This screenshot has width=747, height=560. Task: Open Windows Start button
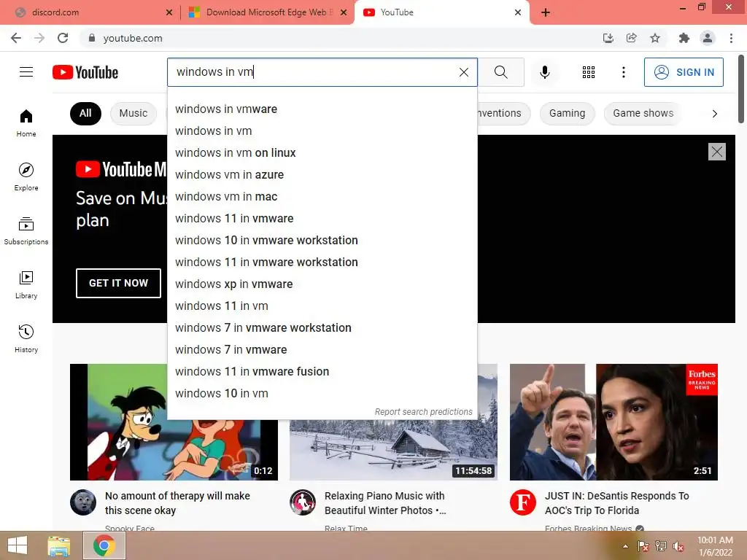[x=18, y=545]
